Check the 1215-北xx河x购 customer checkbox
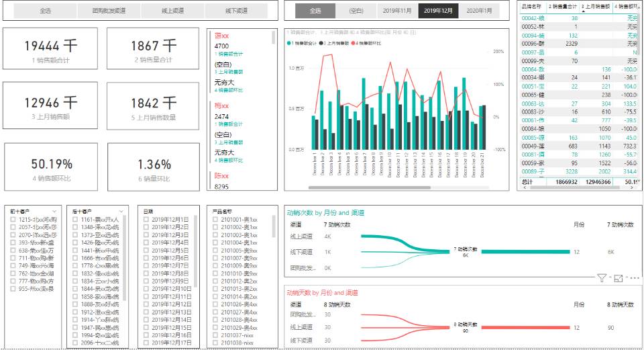 13,220
